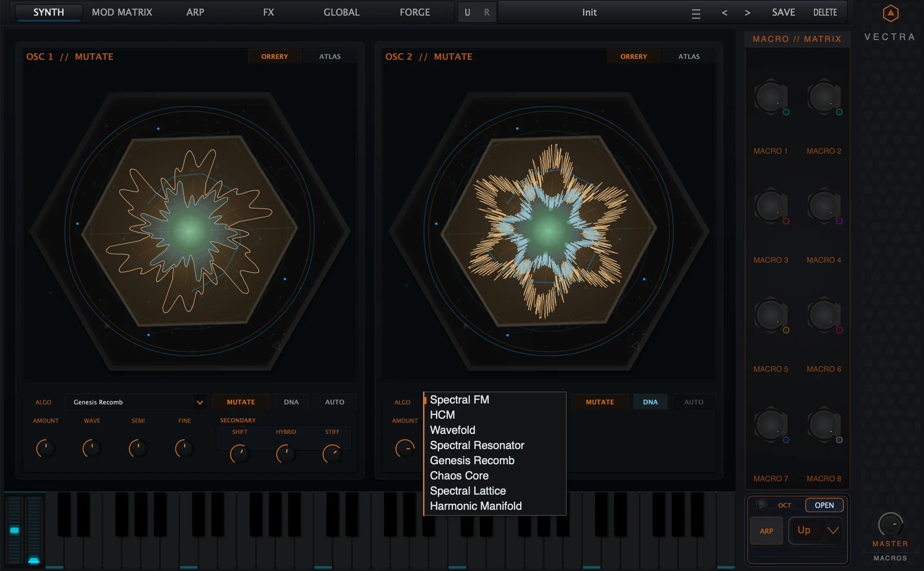Click the OPEN button beside OCT
924x571 pixels.
pyautogui.click(x=824, y=505)
